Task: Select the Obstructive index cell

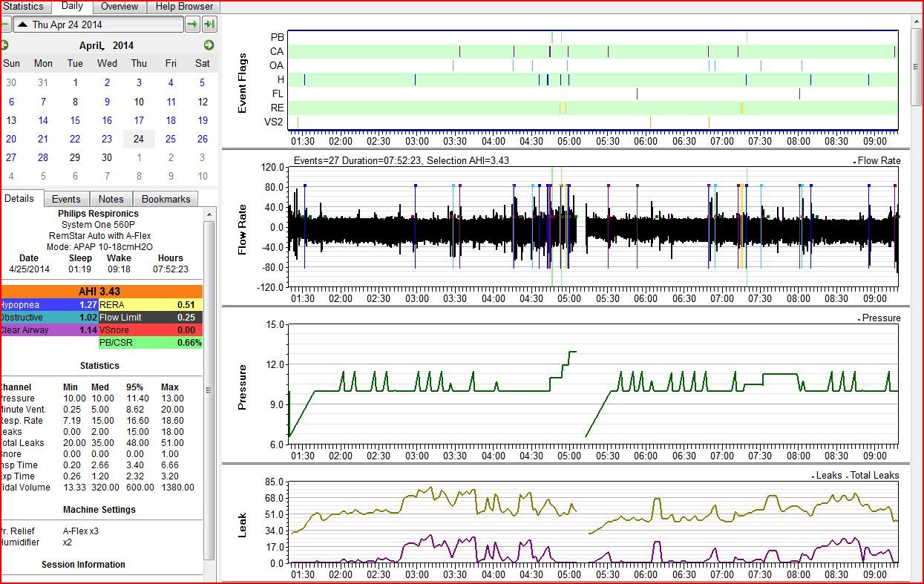Action: click(49, 318)
